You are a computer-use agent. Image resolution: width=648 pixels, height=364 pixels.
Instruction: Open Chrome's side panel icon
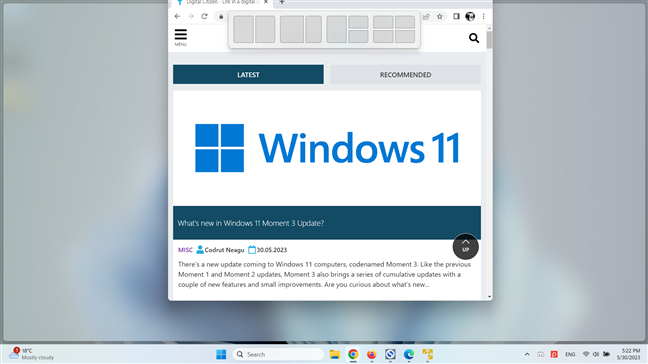[456, 17]
